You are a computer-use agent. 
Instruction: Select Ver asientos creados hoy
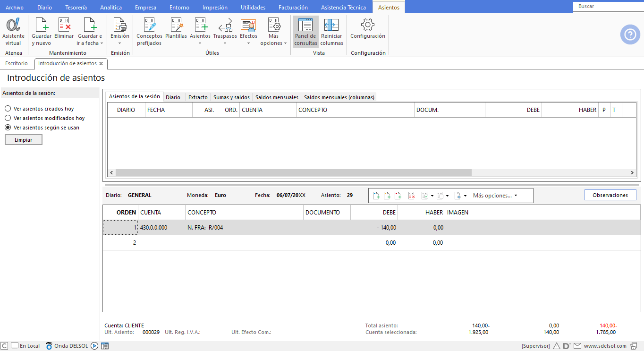(x=39, y=109)
